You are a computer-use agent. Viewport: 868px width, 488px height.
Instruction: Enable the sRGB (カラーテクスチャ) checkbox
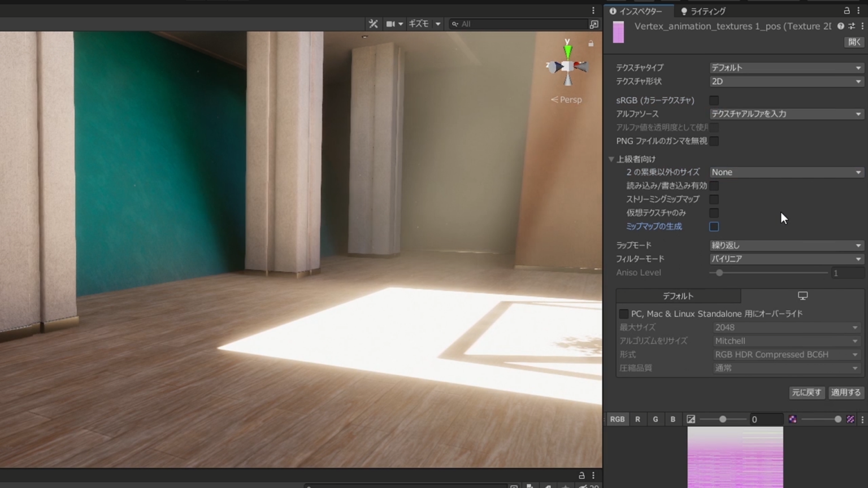click(714, 101)
